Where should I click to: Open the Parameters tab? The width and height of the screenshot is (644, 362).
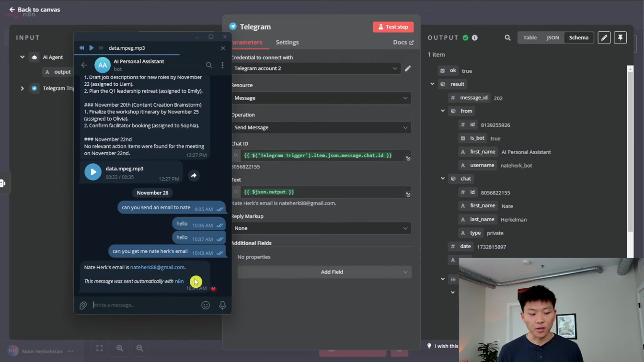point(247,42)
